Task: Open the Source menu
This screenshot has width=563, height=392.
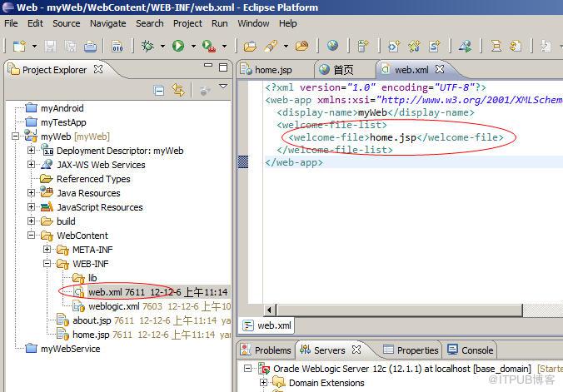Action: point(67,23)
